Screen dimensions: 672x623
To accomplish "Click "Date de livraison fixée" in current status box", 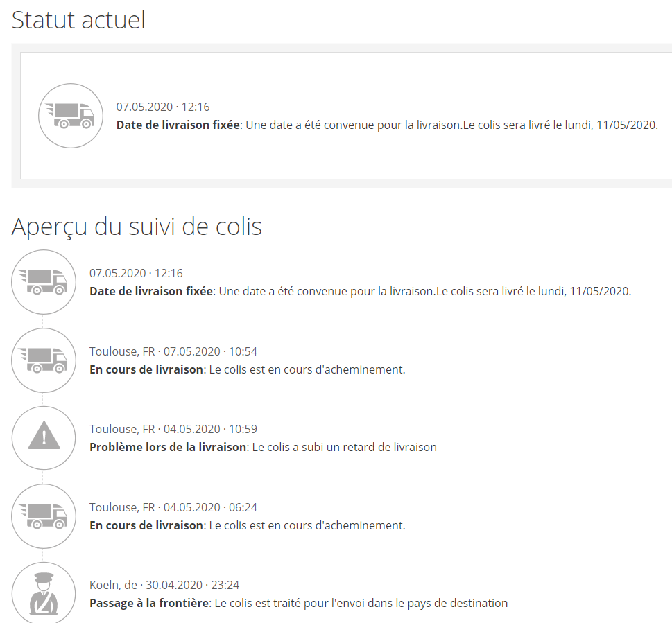I will point(178,125).
